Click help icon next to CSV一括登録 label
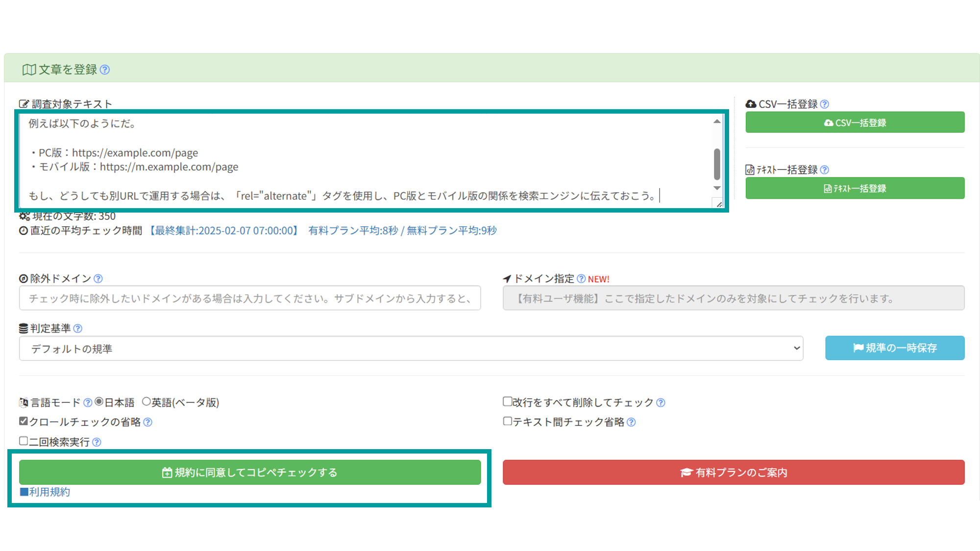Image resolution: width=980 pixels, height=551 pixels. [x=824, y=104]
